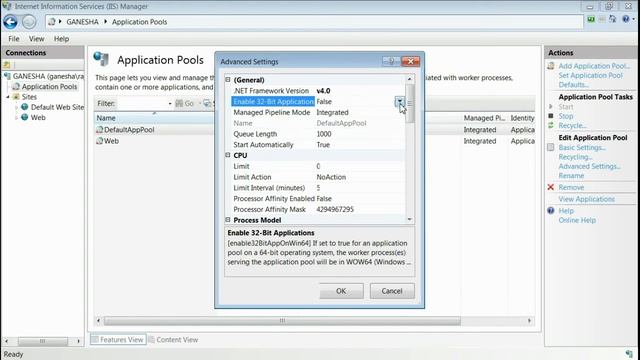Click Cancel in Advanced Settings

392,291
